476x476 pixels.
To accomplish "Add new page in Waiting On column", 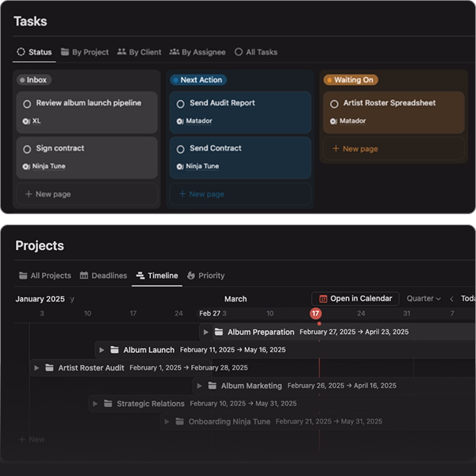I will click(393, 149).
